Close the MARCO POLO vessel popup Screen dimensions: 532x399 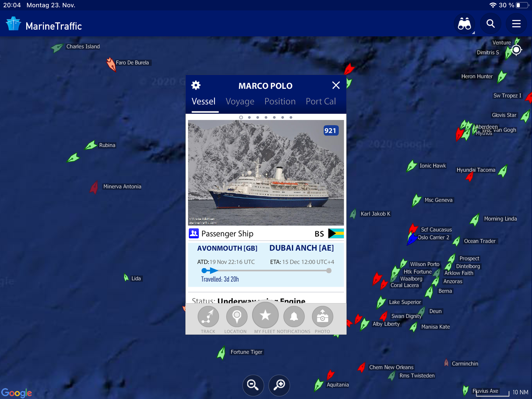pos(336,85)
